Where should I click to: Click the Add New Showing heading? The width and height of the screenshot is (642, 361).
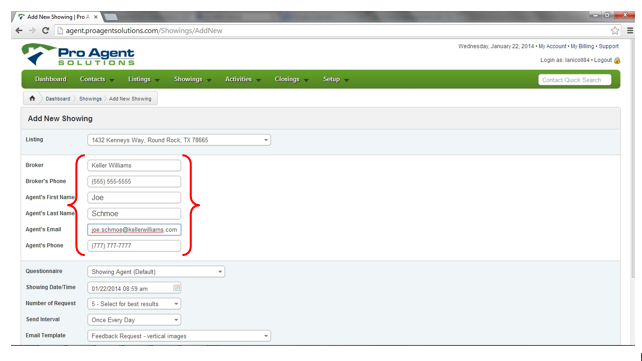[60, 118]
